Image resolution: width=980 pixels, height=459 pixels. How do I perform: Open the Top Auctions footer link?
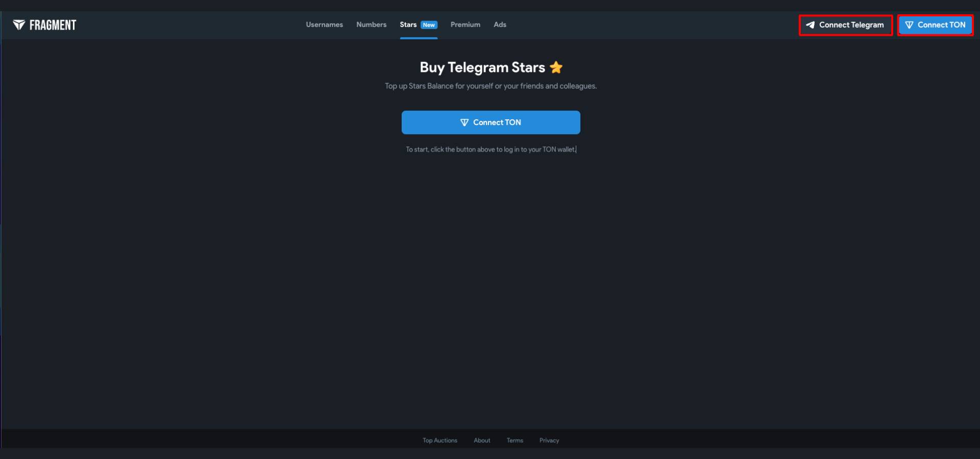tap(439, 440)
